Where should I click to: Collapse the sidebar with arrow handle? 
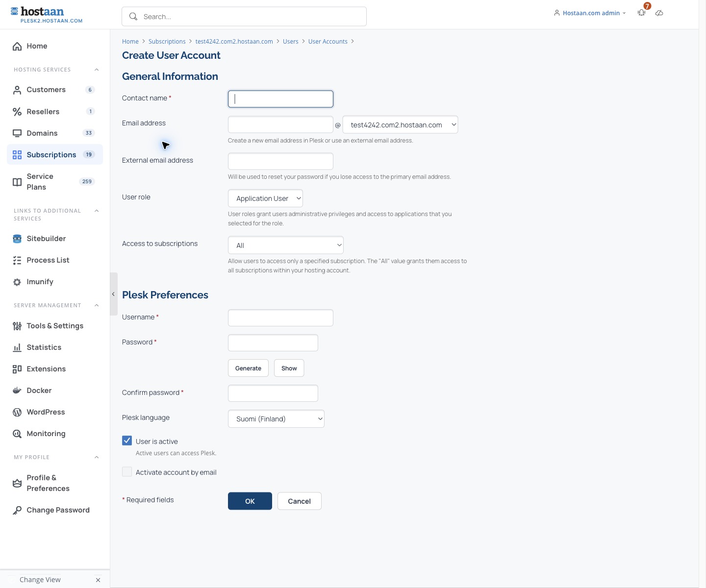coord(113,294)
